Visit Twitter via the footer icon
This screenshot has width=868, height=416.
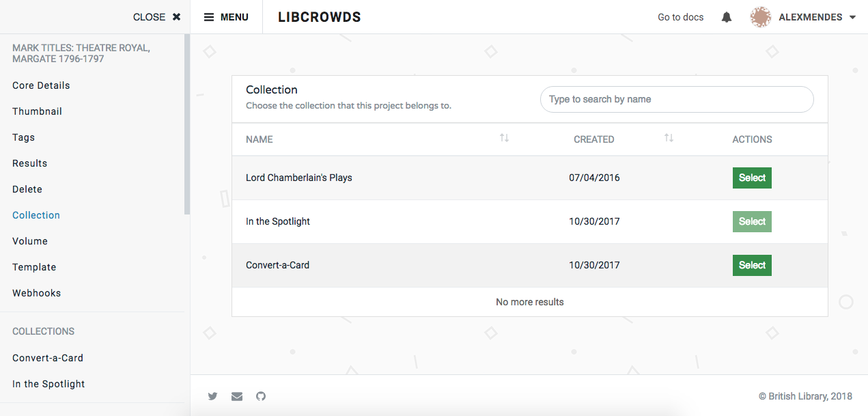[212, 396]
